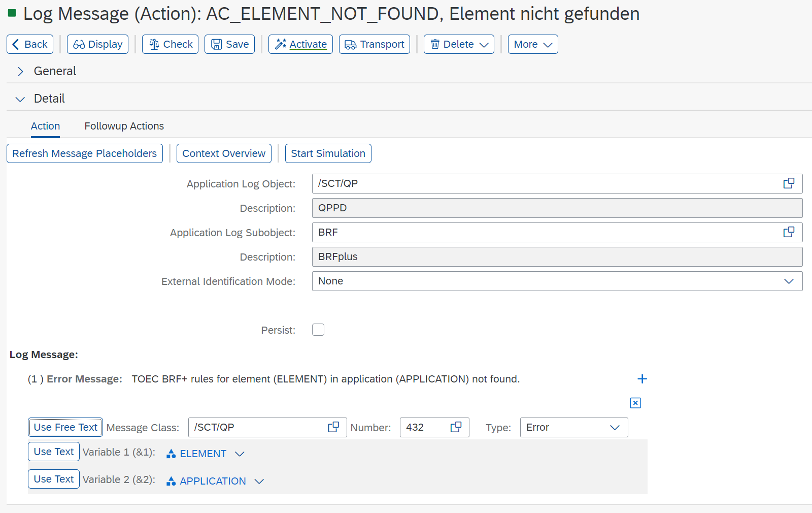The image size is (812, 513).
Task: Open value help icon for message Number
Action: click(456, 427)
